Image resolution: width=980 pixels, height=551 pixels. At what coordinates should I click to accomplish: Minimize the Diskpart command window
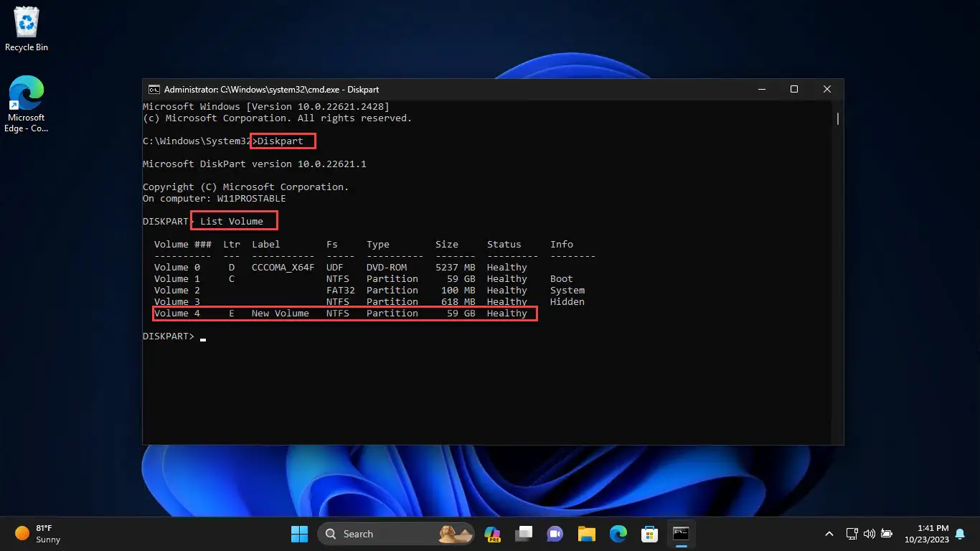(x=761, y=90)
